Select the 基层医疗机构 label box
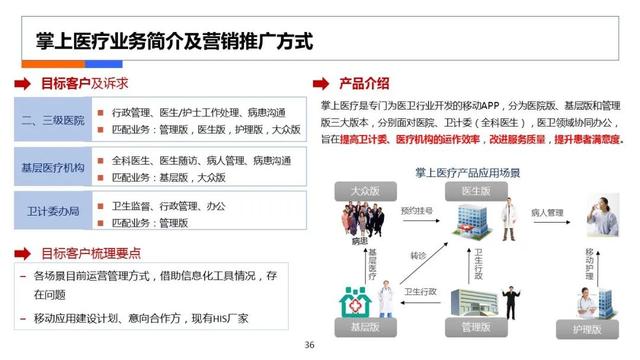 pyautogui.click(x=53, y=167)
